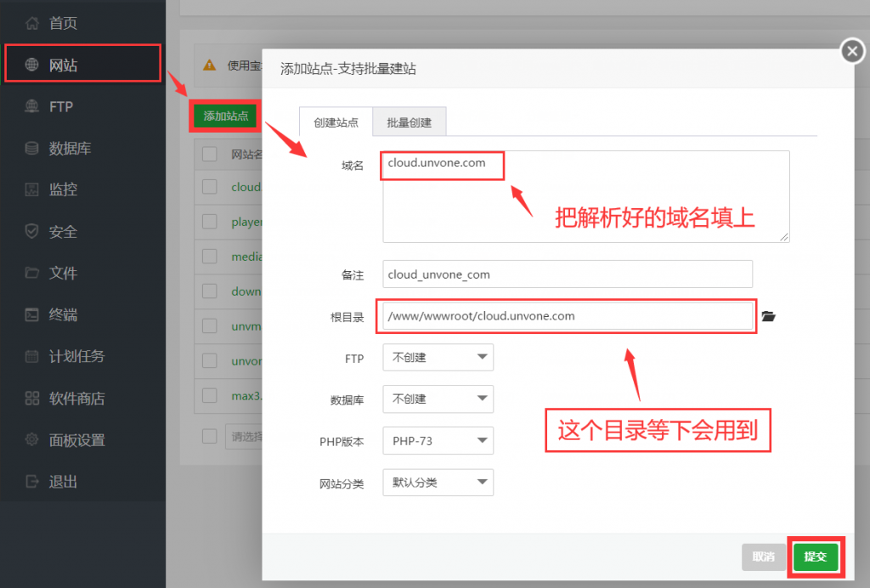The image size is (870, 588).
Task: Switch to the 创建站点 tab
Action: point(336,122)
